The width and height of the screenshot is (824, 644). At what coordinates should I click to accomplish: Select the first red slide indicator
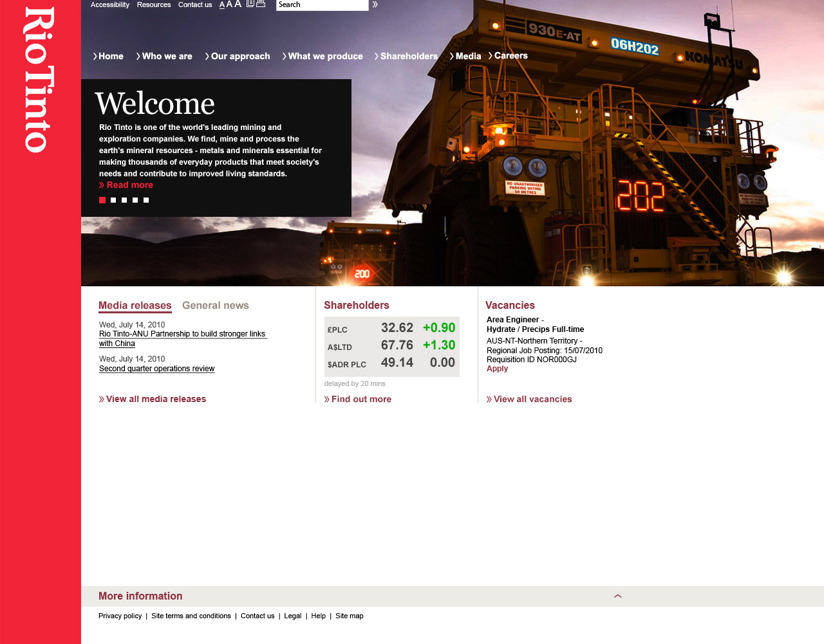[x=102, y=200]
